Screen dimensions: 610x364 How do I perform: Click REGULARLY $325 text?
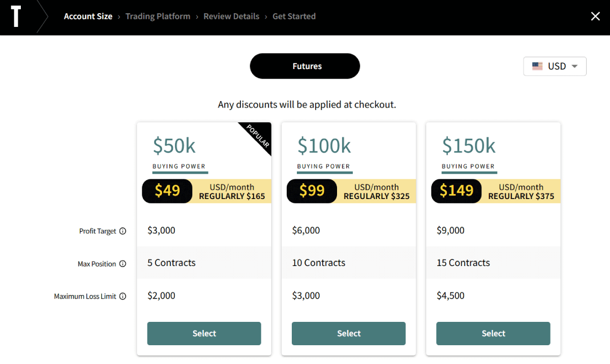coord(377,196)
